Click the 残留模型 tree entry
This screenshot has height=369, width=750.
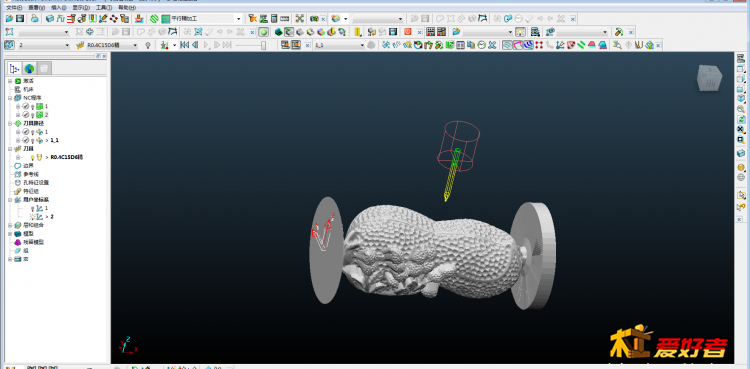tap(33, 242)
